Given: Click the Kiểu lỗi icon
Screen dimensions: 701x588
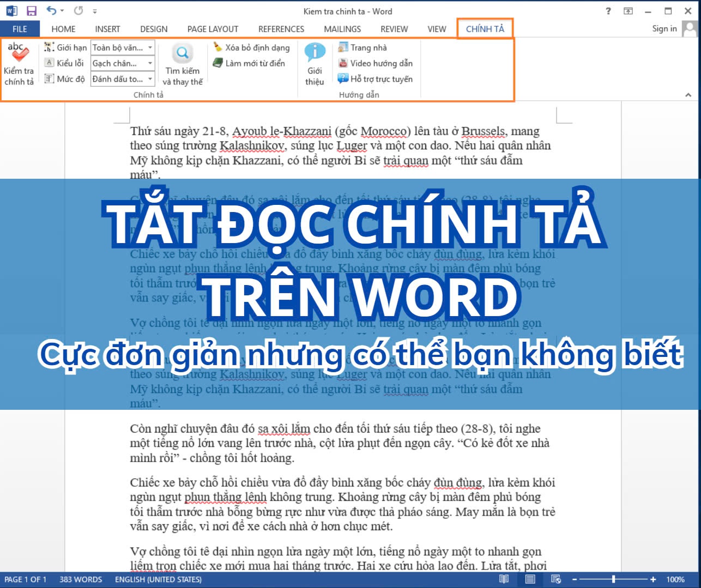Looking at the screenshot, I should tap(49, 63).
